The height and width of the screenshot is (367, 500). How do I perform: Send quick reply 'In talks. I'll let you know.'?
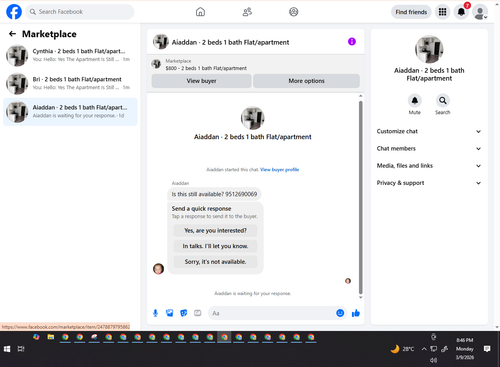pyautogui.click(x=215, y=246)
